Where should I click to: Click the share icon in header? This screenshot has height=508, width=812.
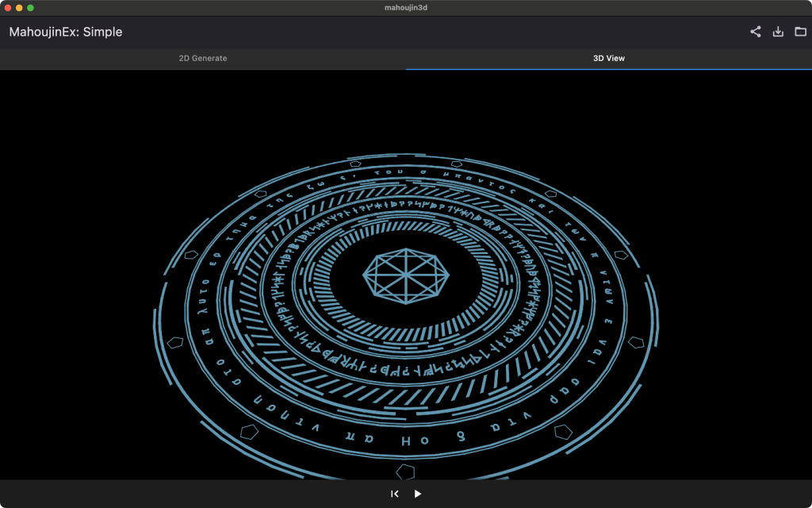(x=756, y=32)
